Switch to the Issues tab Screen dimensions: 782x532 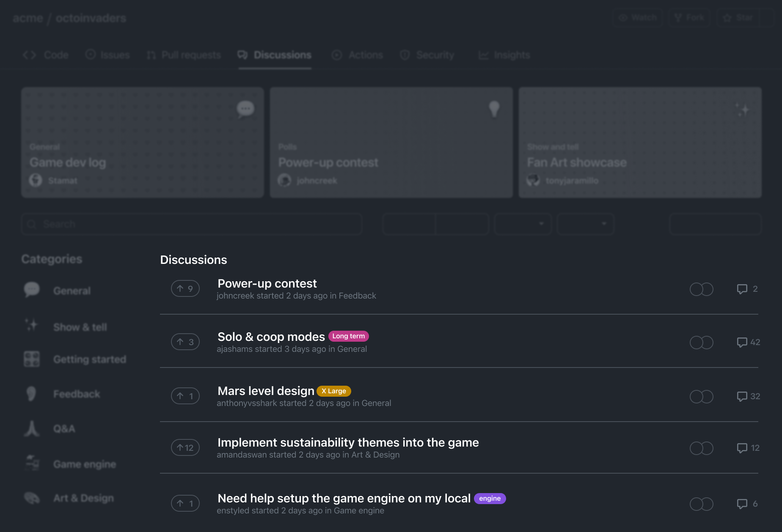pyautogui.click(x=108, y=55)
